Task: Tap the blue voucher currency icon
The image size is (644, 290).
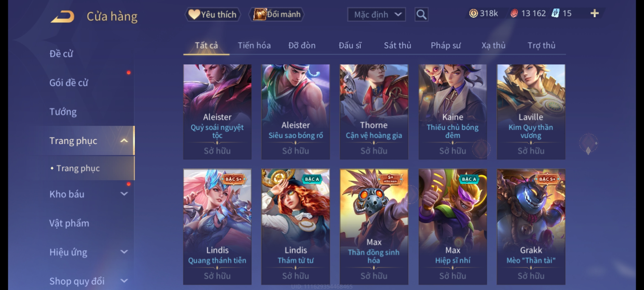Action: click(x=555, y=13)
